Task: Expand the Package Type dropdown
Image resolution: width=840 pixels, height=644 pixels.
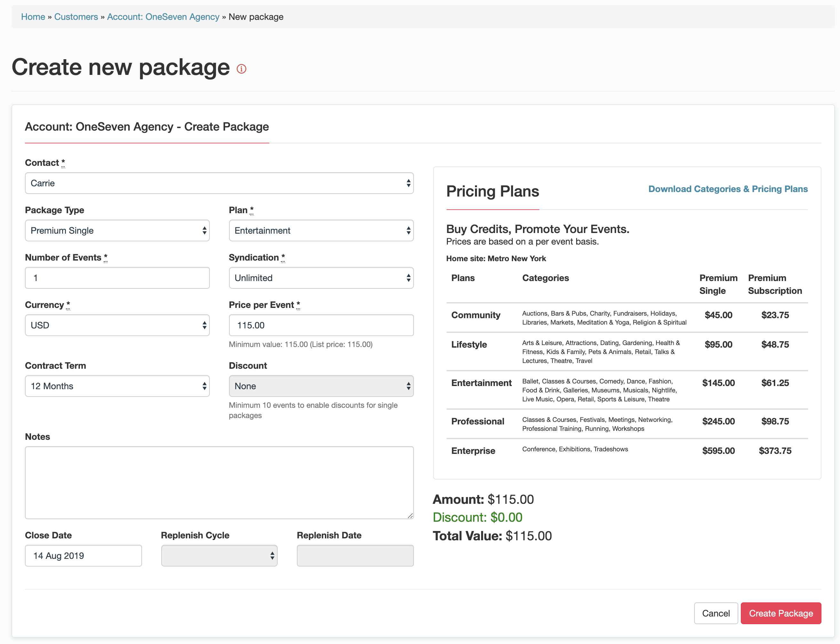Action: coord(117,230)
